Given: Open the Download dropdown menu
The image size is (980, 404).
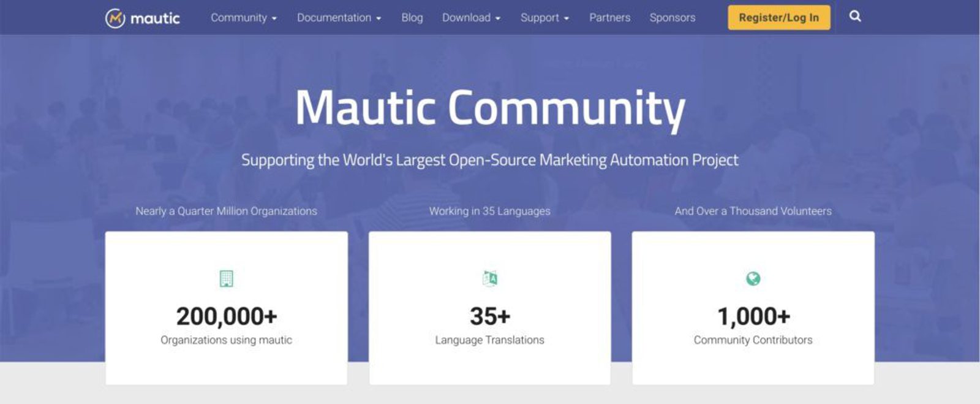Looking at the screenshot, I should tap(471, 18).
